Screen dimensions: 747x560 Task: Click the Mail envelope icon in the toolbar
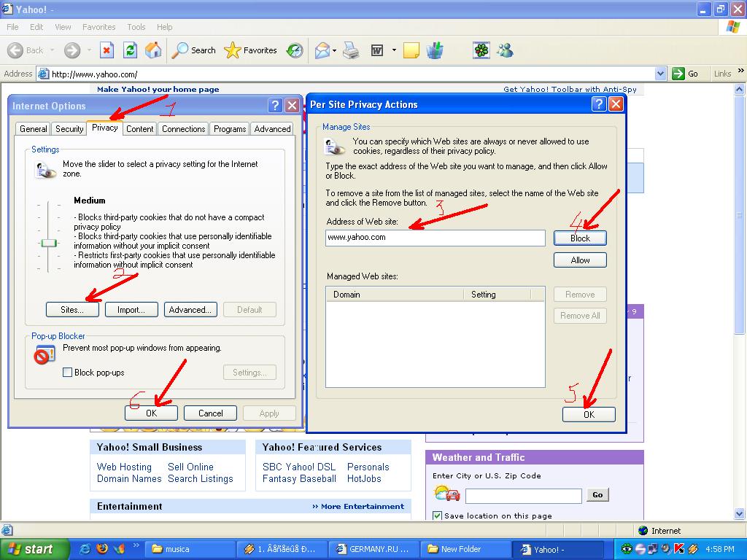point(322,50)
